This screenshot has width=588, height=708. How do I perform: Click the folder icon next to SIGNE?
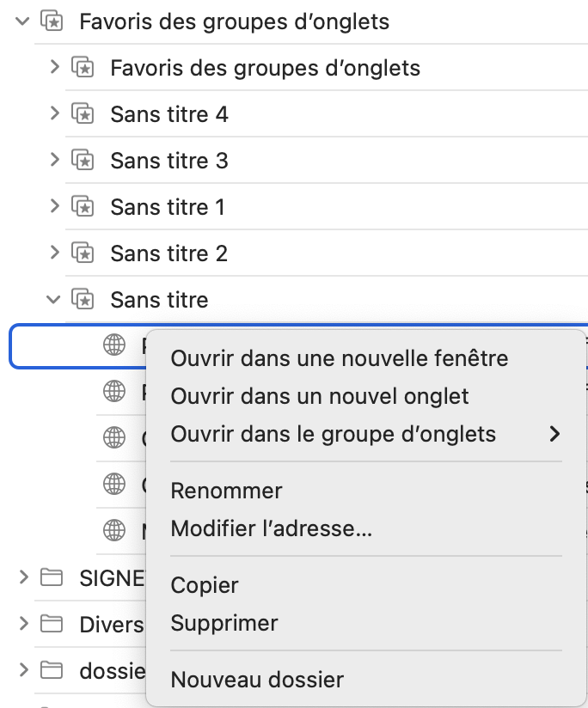click(52, 578)
